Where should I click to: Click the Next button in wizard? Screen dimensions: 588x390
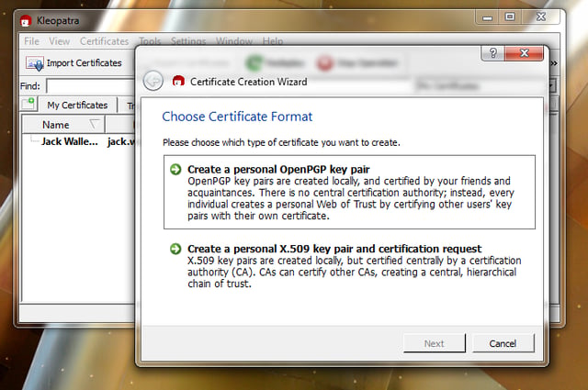click(435, 343)
